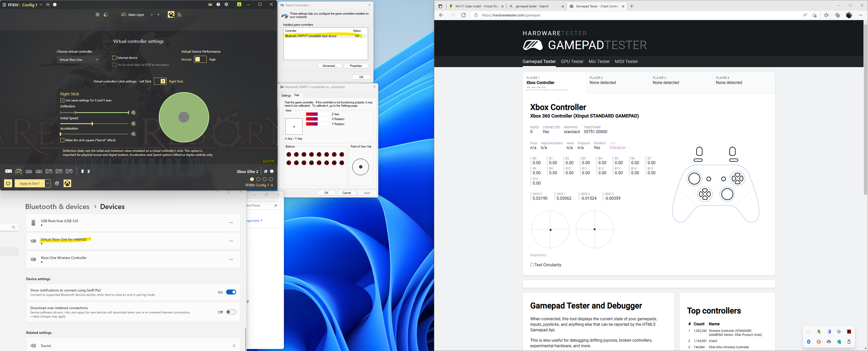Select the gamepad sub-config icon with green dot

click(19, 171)
